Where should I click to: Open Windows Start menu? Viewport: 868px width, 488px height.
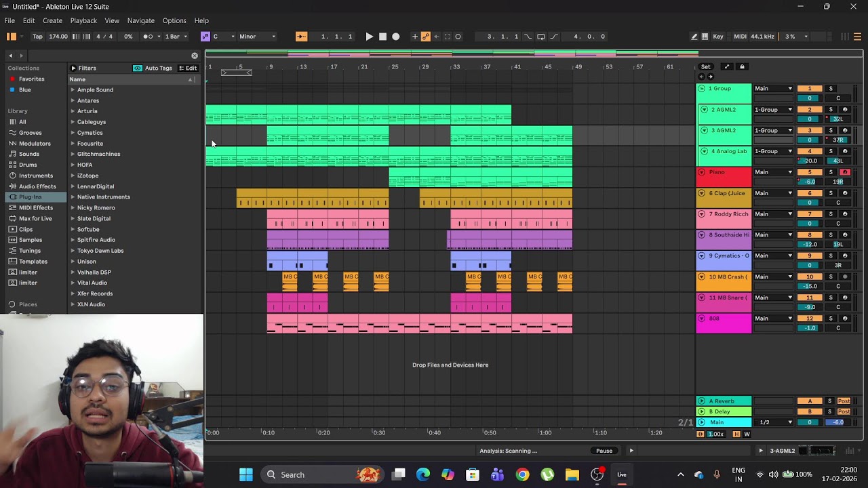pyautogui.click(x=246, y=474)
